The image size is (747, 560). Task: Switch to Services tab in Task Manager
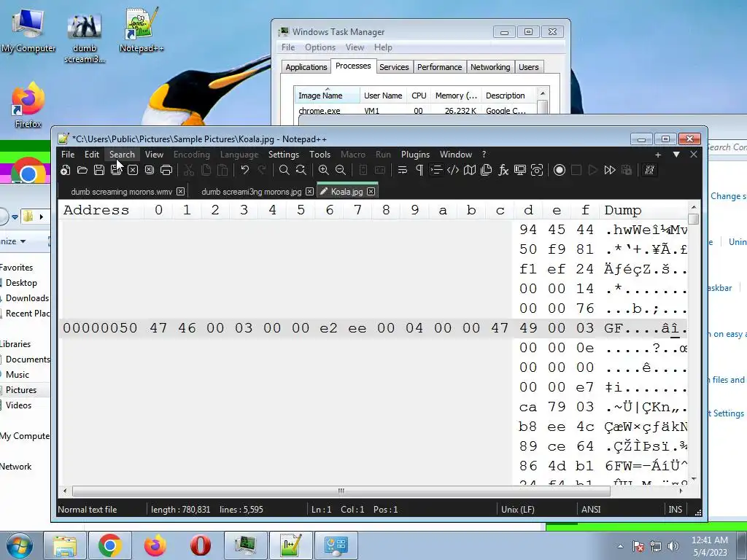(x=394, y=67)
